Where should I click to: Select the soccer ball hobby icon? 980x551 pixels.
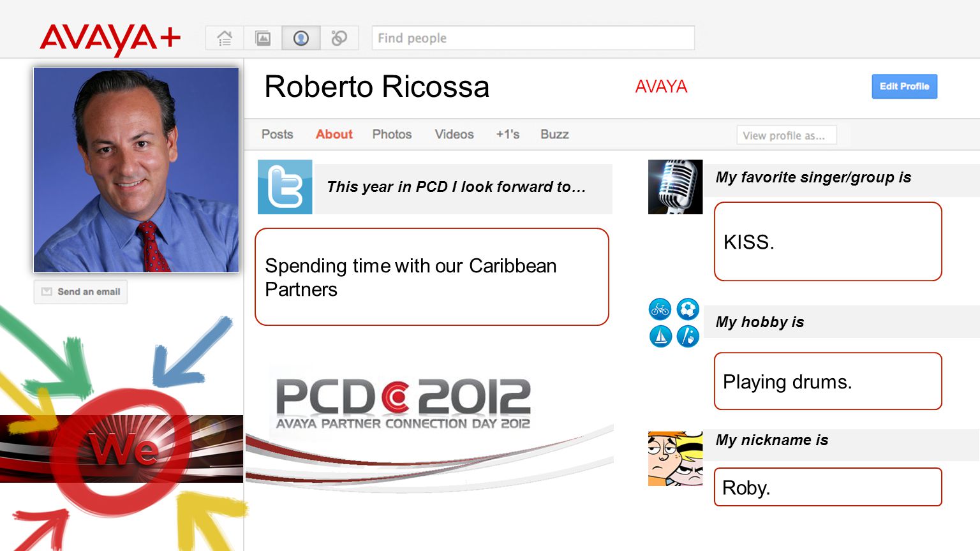point(688,310)
